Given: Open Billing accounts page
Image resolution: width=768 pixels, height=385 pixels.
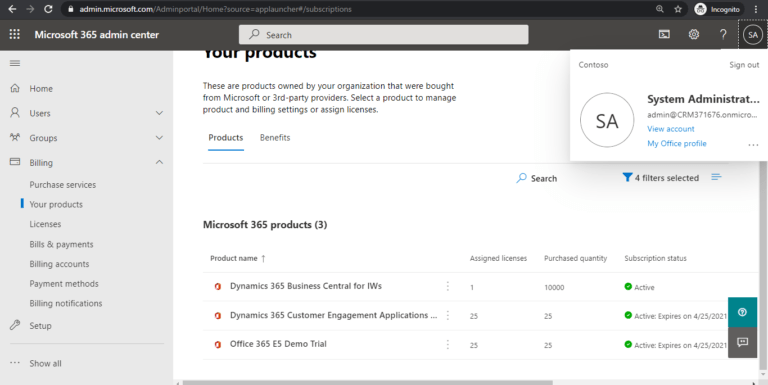Looking at the screenshot, I should (59, 264).
